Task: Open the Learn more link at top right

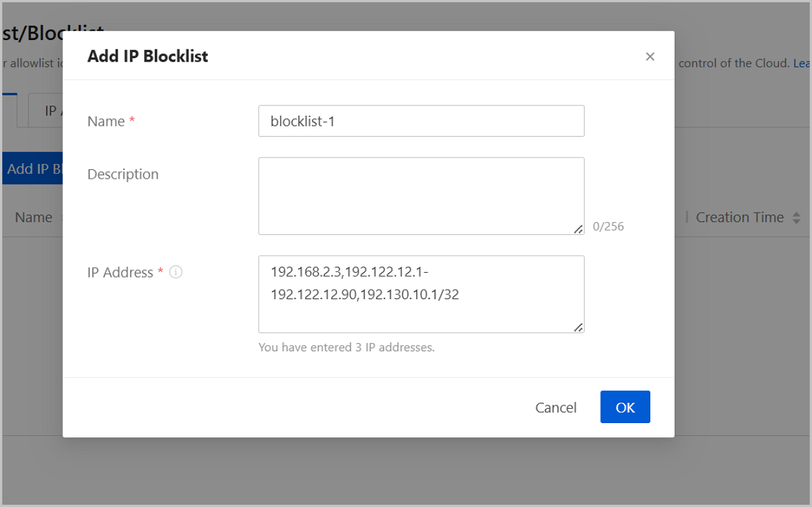Action: pyautogui.click(x=801, y=63)
